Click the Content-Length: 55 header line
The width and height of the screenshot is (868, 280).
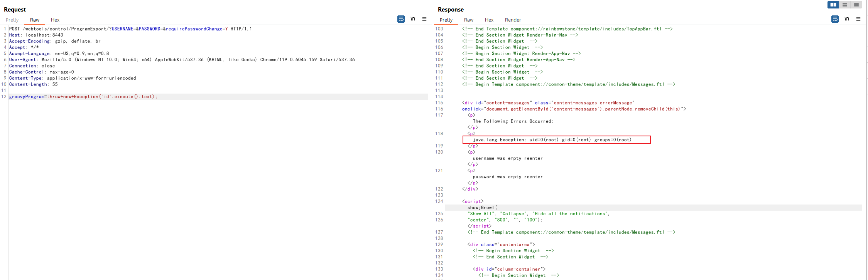(34, 84)
